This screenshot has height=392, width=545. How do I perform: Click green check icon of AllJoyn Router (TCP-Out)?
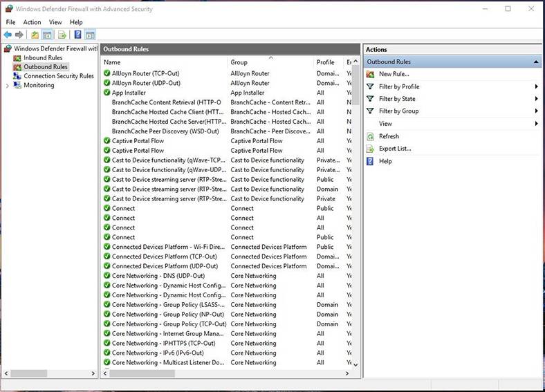(107, 73)
